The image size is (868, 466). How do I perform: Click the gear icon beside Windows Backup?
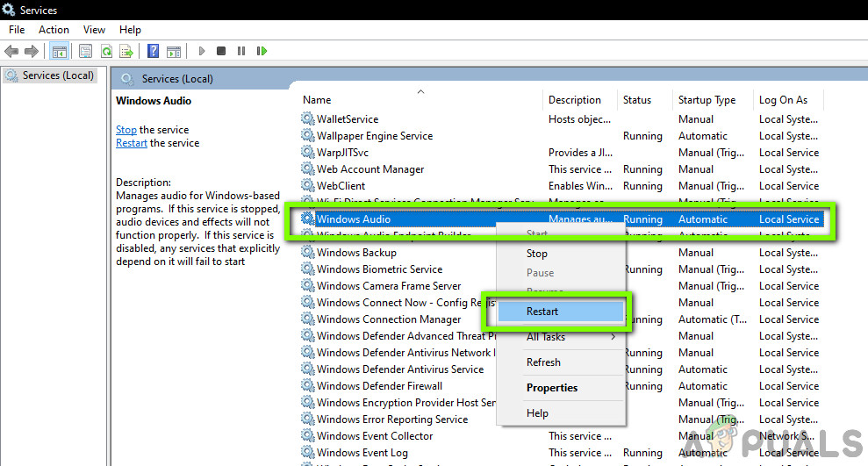click(308, 252)
